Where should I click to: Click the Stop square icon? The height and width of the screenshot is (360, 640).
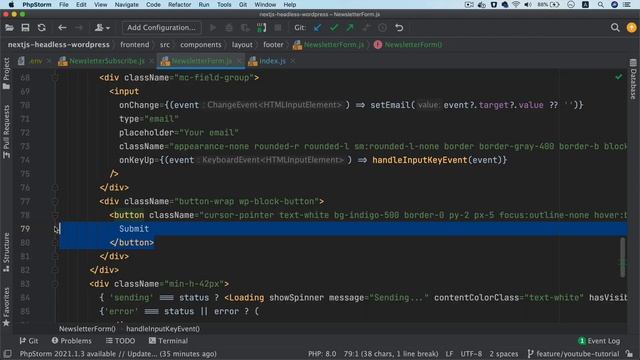click(278, 28)
